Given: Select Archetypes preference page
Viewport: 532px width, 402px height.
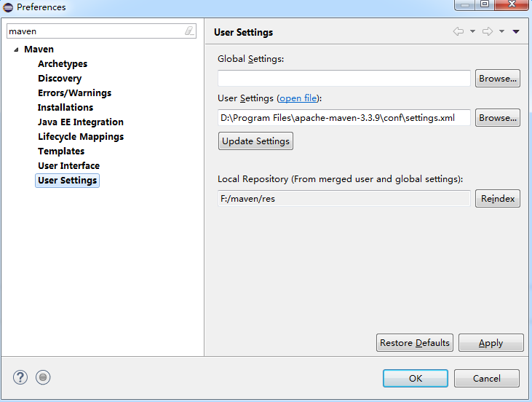Looking at the screenshot, I should click(x=63, y=64).
